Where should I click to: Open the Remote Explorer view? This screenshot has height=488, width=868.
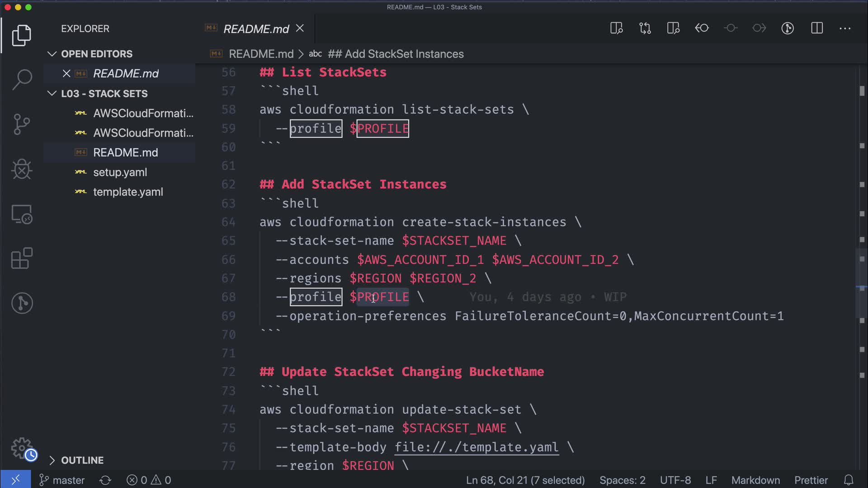pos(22,214)
